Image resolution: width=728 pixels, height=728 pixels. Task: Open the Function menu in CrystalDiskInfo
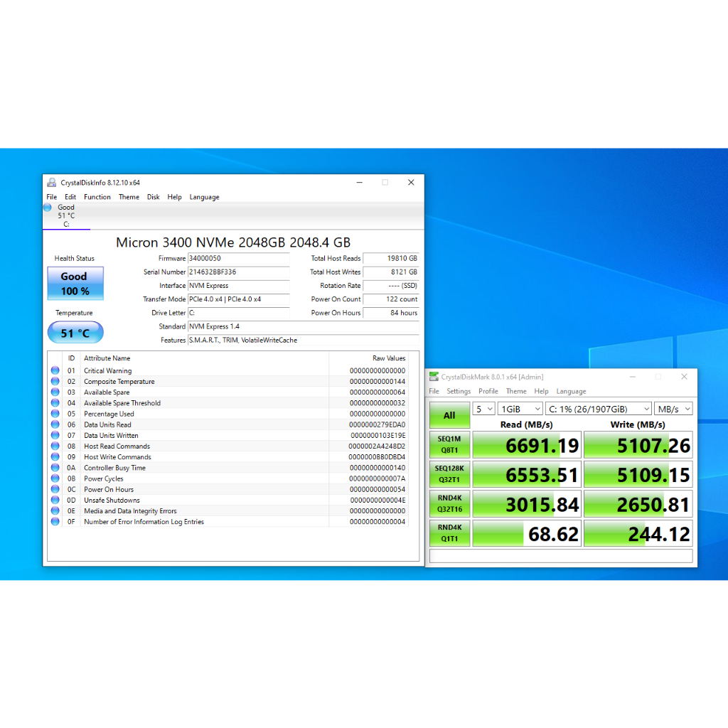(x=97, y=197)
